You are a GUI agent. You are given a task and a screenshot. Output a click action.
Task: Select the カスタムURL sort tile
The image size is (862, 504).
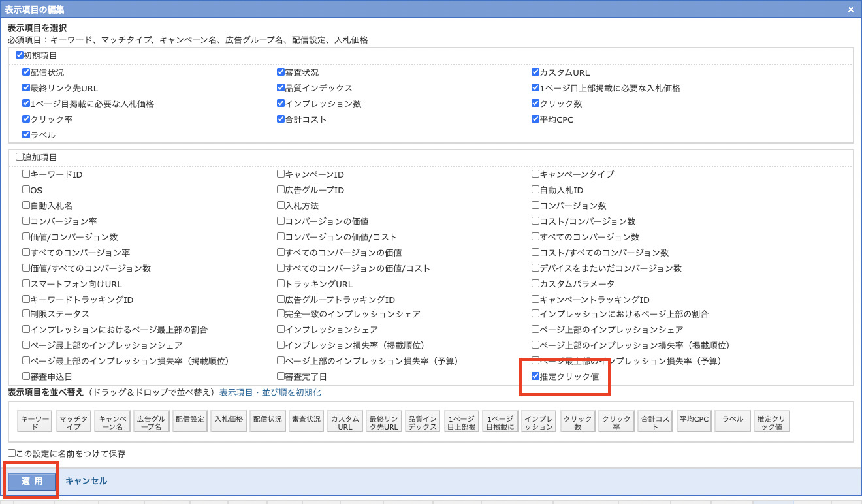(345, 422)
